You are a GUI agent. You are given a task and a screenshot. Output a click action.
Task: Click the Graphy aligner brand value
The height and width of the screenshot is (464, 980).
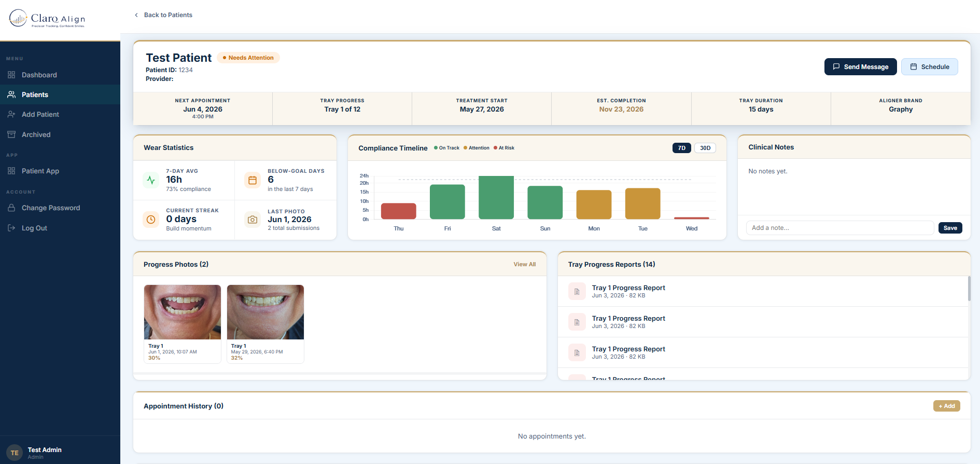coord(901,110)
